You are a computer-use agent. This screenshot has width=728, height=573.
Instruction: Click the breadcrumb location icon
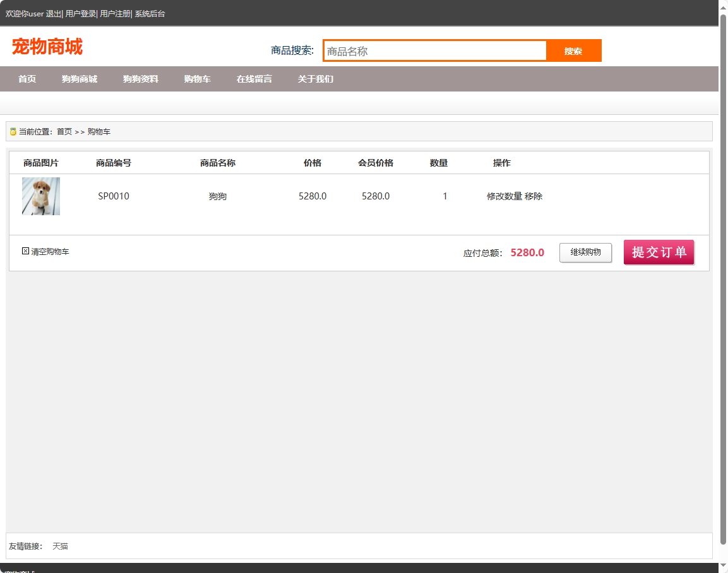(13, 132)
